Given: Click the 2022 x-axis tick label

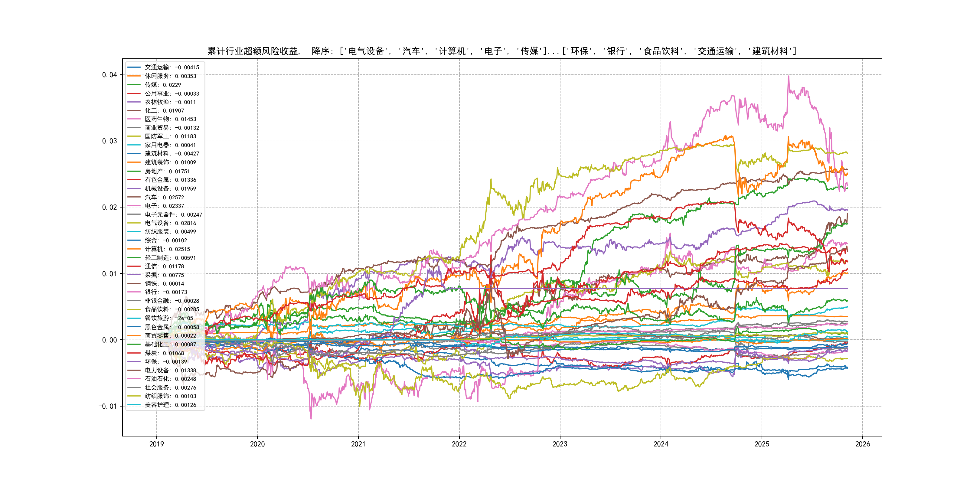Looking at the screenshot, I should tap(459, 444).
